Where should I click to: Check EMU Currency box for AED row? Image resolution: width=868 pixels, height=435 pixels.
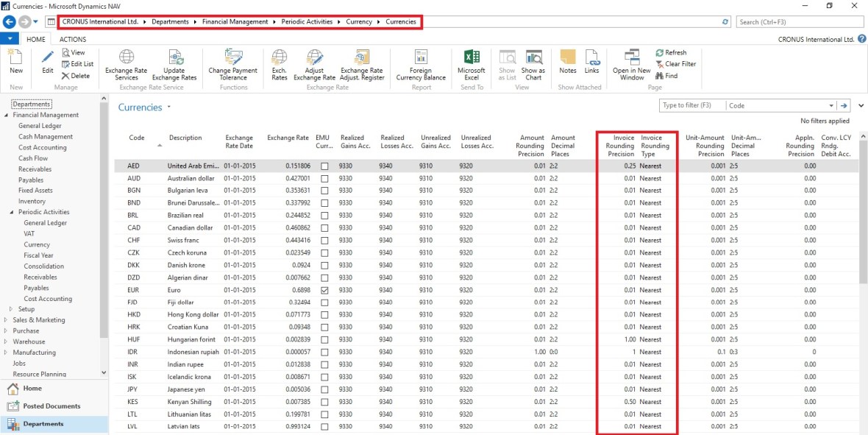tap(324, 166)
